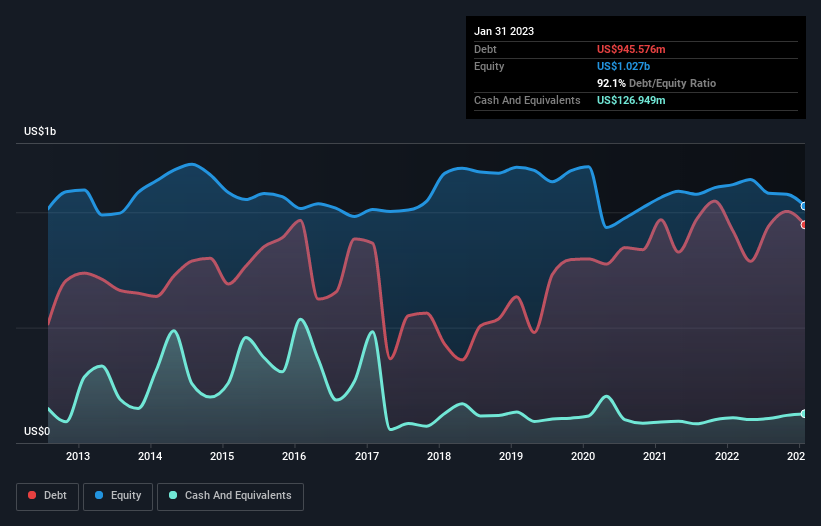This screenshot has width=821, height=526.
Task: Select the blue Equity endpoint marker on chart
Action: coord(804,206)
